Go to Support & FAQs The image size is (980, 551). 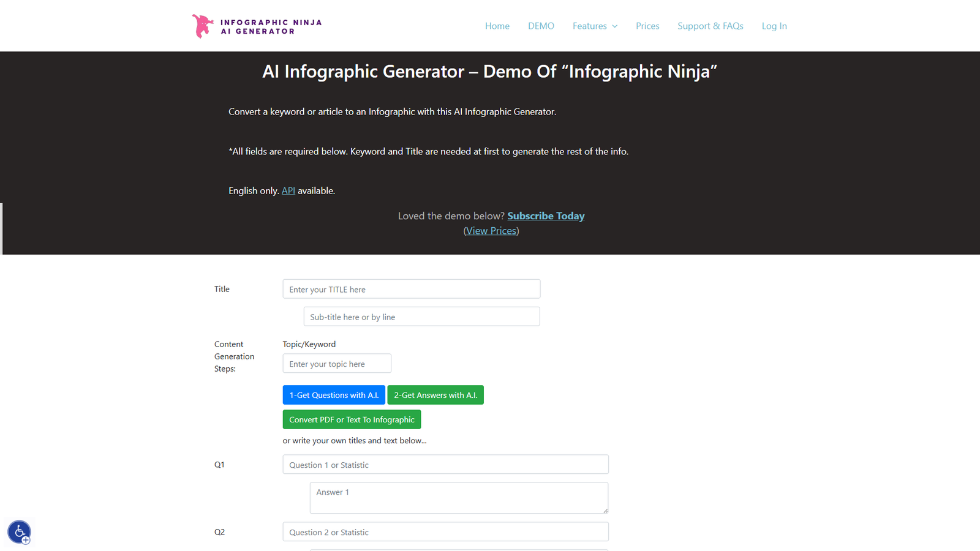pos(710,26)
